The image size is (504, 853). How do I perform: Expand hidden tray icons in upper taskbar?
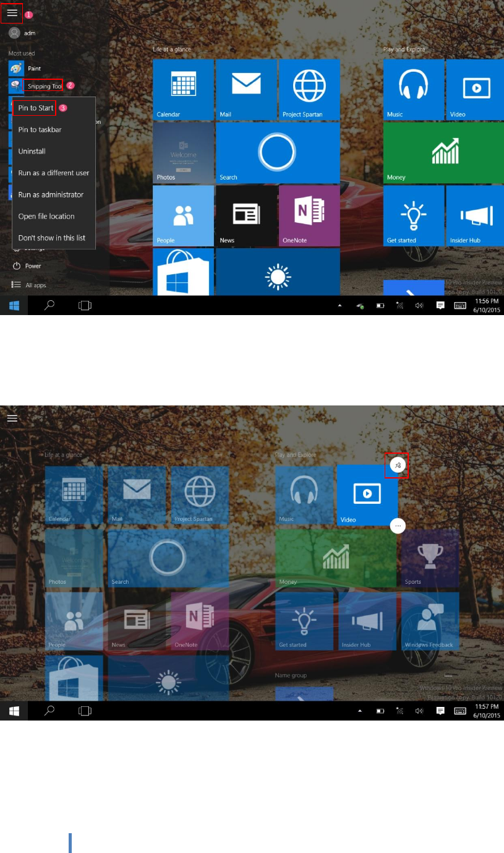pos(340,306)
